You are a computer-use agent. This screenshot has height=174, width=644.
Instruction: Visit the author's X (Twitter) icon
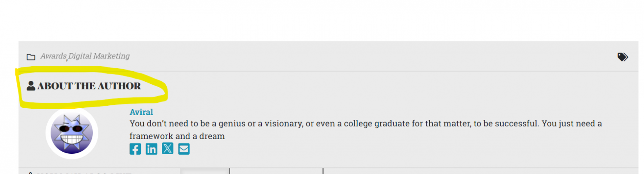point(168,149)
